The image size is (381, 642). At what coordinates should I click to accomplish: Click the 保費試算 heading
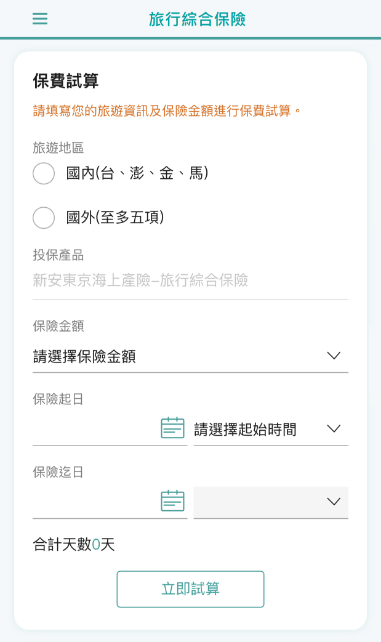pos(65,81)
